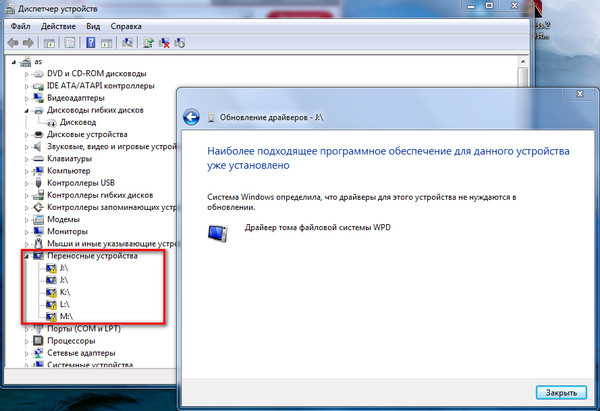Screen dimensions: 600x411
Task: Click the Модемы category icon
Action: coord(38,219)
